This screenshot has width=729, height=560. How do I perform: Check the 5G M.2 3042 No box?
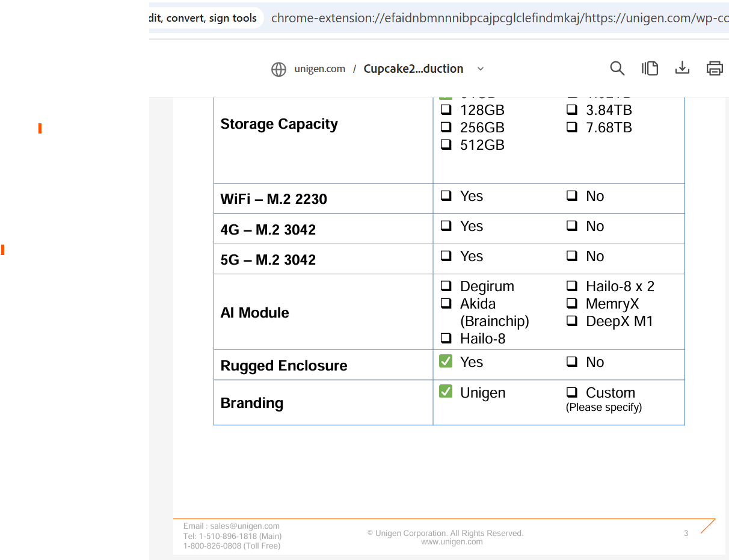(x=572, y=256)
